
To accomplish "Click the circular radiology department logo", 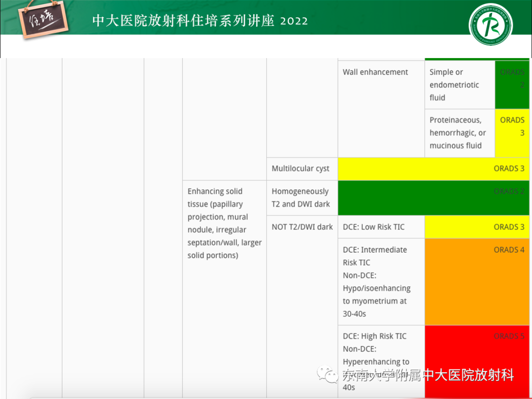I will pos(491,25).
